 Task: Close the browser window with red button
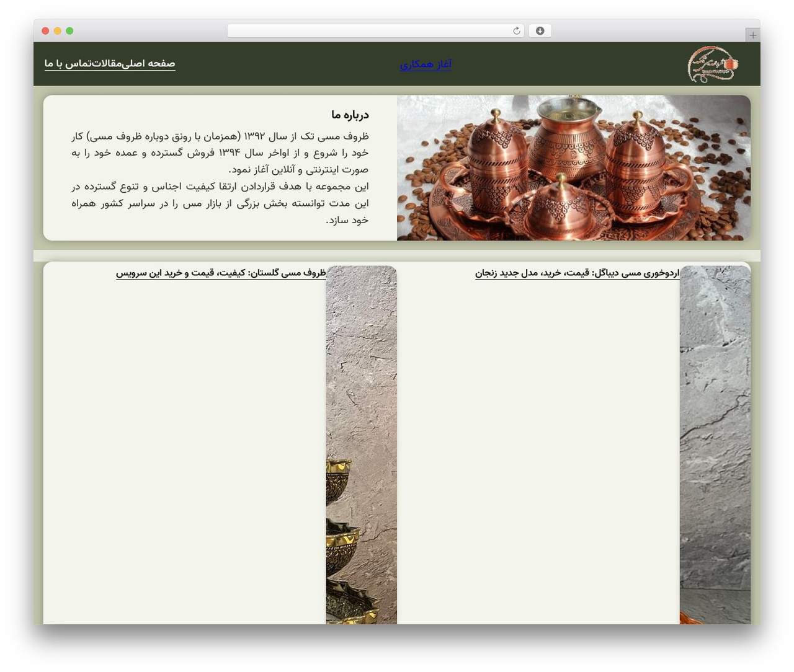coord(45,31)
